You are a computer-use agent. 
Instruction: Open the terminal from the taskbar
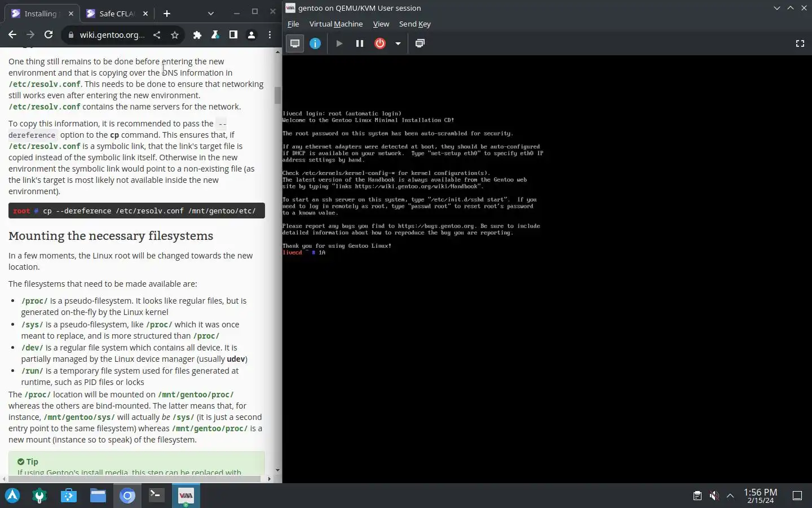click(156, 496)
